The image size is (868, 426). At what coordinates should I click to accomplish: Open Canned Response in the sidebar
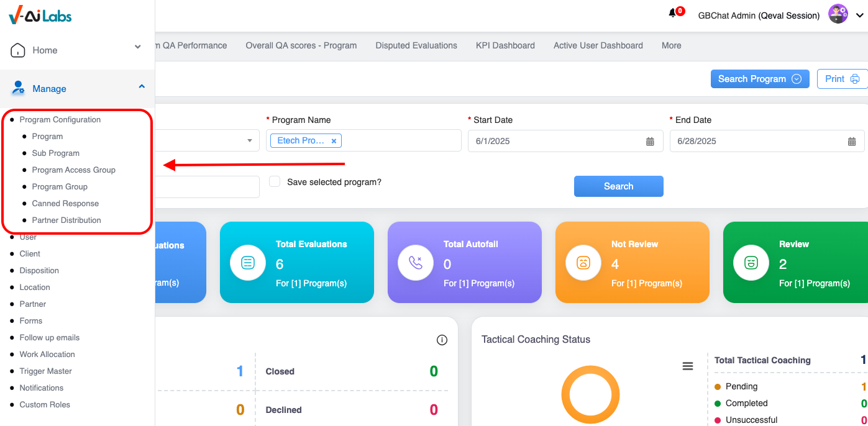[x=65, y=204]
